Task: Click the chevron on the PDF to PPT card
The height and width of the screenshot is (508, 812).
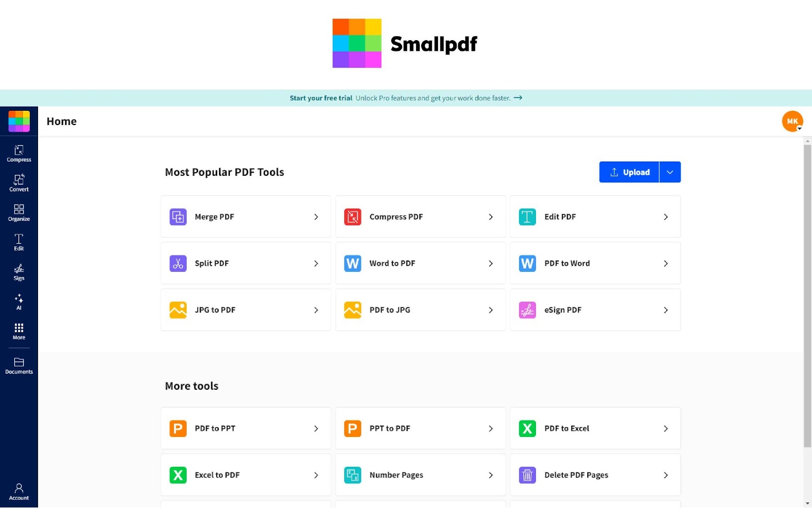Action: [316, 429]
